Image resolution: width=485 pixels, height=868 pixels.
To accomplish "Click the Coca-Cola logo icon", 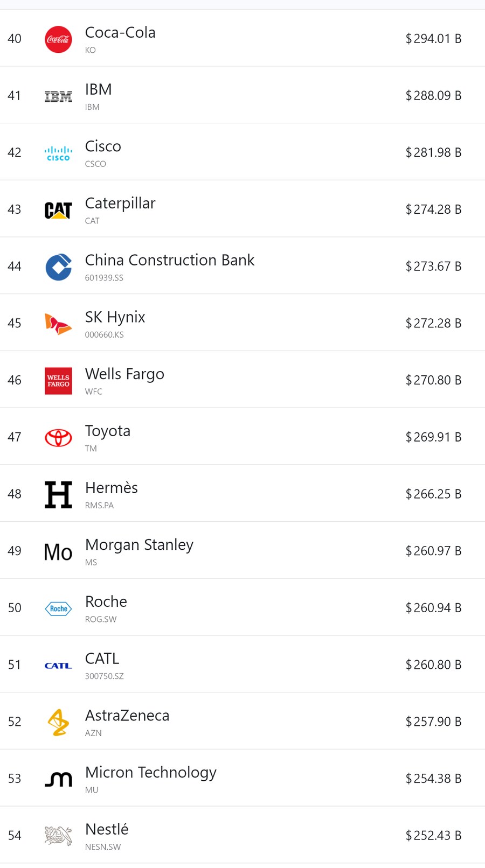I will pos(58,39).
